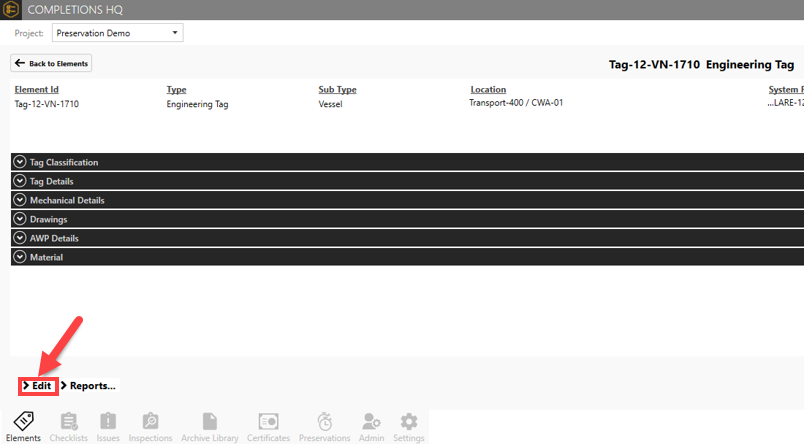Open the Reports... menu
This screenshot has width=804, height=444.
[x=88, y=386]
